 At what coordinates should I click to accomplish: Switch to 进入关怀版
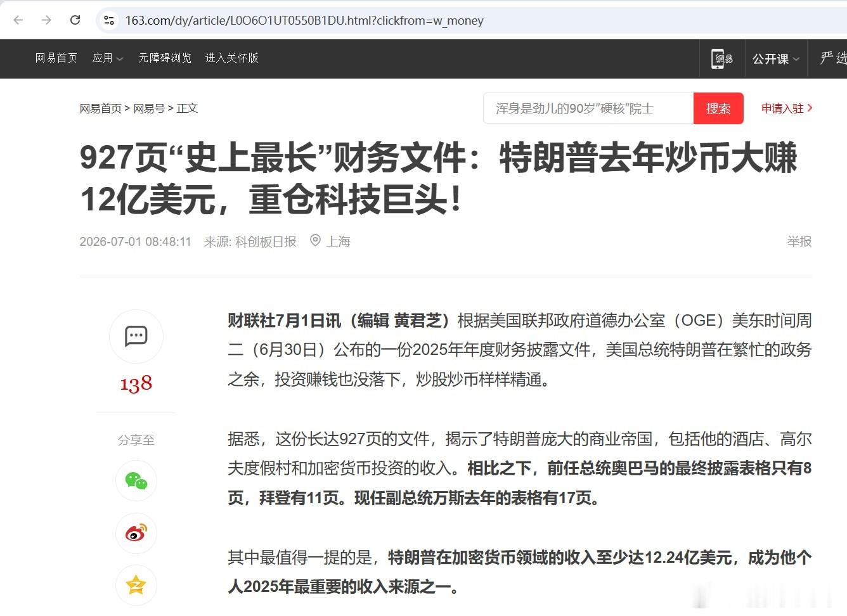pos(231,58)
